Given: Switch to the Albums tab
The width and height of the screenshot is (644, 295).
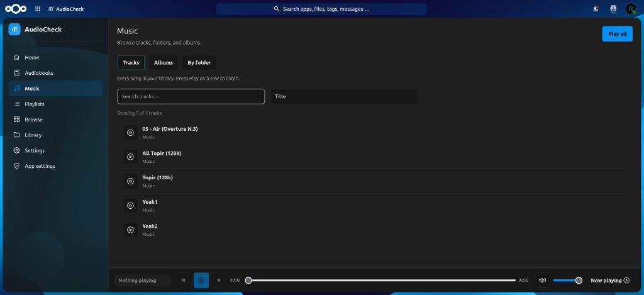Looking at the screenshot, I should [164, 63].
